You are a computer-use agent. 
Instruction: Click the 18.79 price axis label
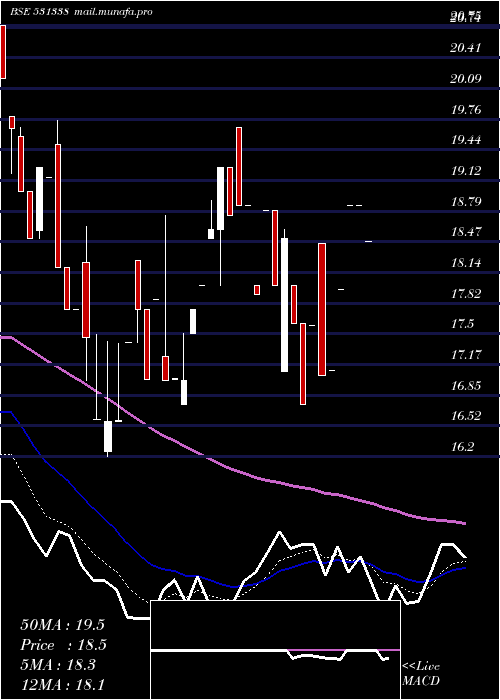pos(466,201)
